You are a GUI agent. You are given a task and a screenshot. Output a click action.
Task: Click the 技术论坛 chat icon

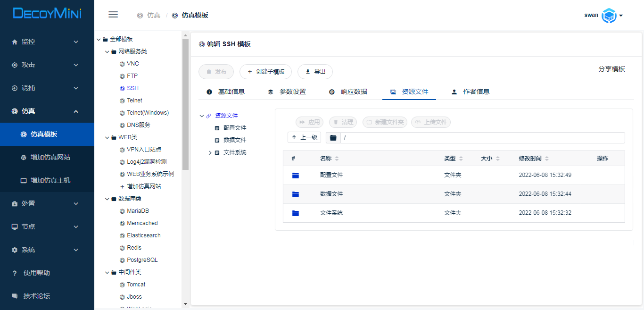pyautogui.click(x=15, y=296)
